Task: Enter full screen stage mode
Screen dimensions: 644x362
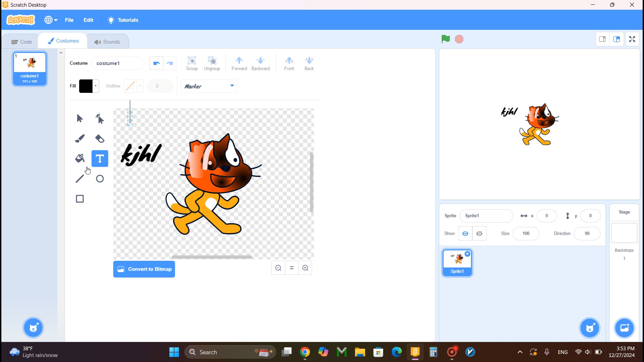Action: click(x=632, y=39)
